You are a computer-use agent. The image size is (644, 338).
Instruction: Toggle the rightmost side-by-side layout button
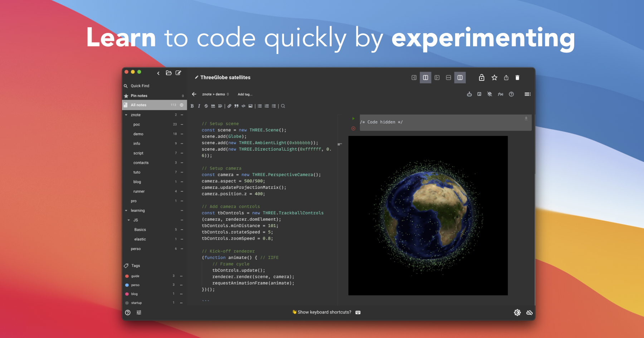[x=460, y=78]
